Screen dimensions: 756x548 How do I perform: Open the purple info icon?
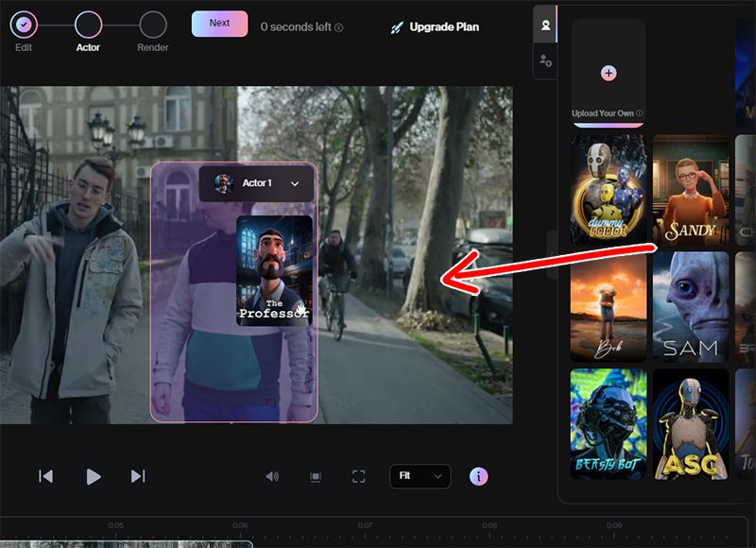[x=479, y=476]
